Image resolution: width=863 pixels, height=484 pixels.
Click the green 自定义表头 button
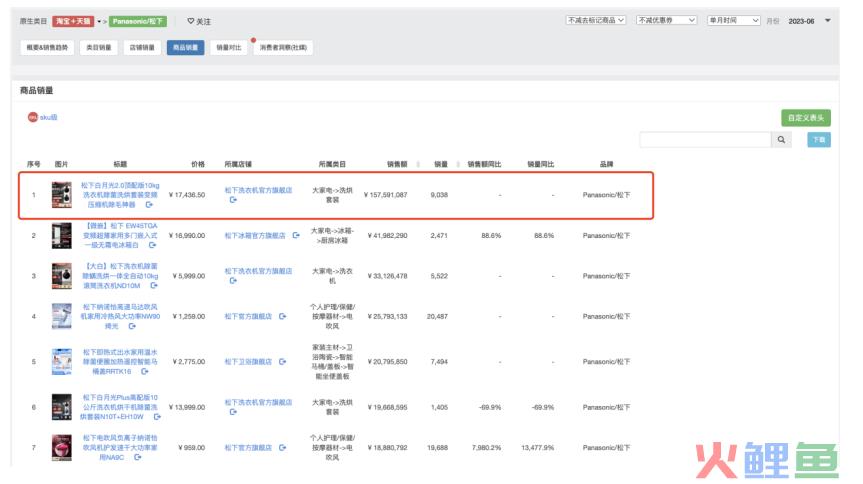(806, 118)
